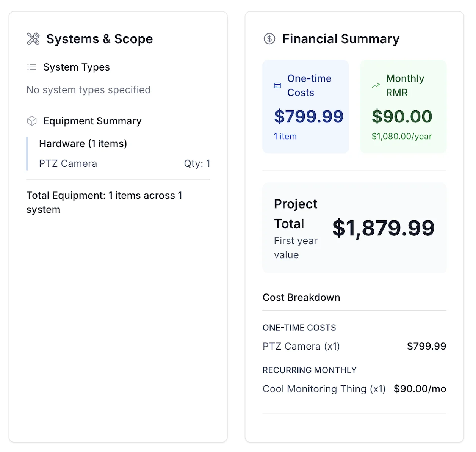Collapse the Equipment Summary section
476x452 pixels.
tap(92, 121)
